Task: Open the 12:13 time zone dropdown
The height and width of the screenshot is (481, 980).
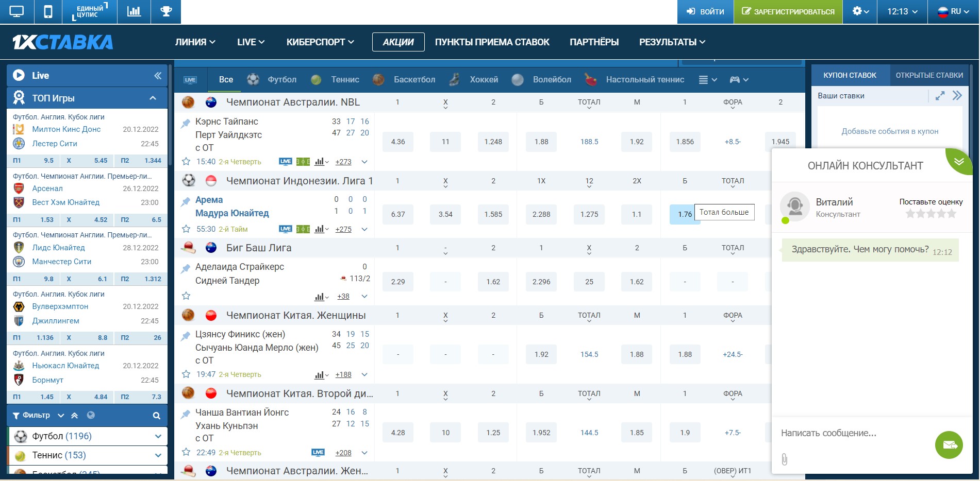Action: pyautogui.click(x=902, y=11)
